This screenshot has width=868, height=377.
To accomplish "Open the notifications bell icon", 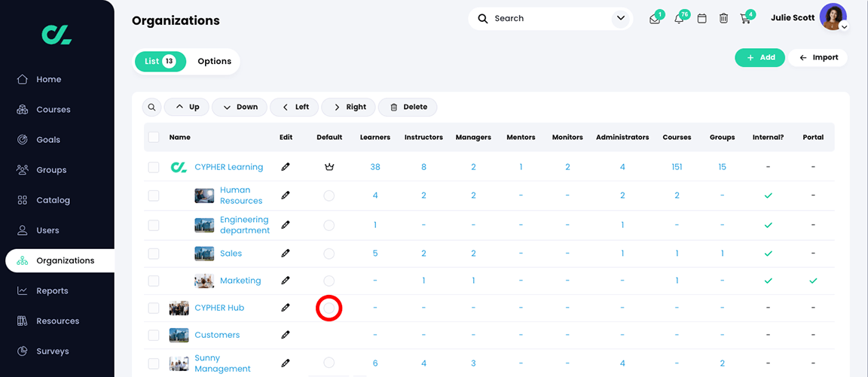I will pyautogui.click(x=679, y=19).
